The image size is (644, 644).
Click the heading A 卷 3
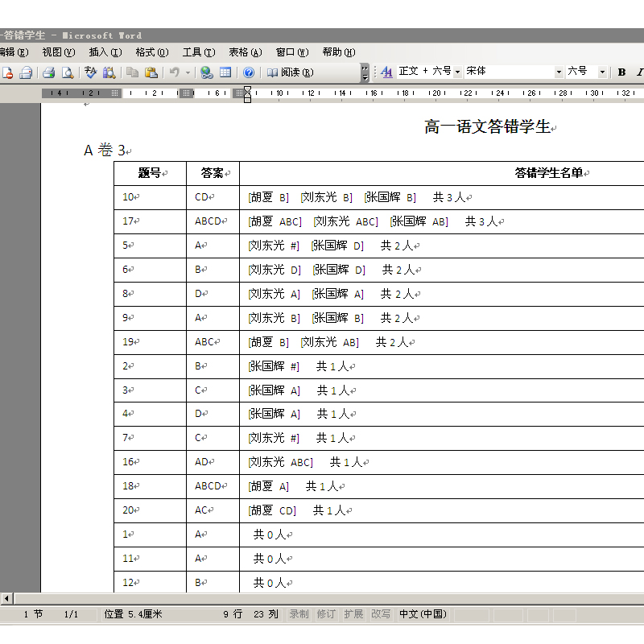(105, 151)
